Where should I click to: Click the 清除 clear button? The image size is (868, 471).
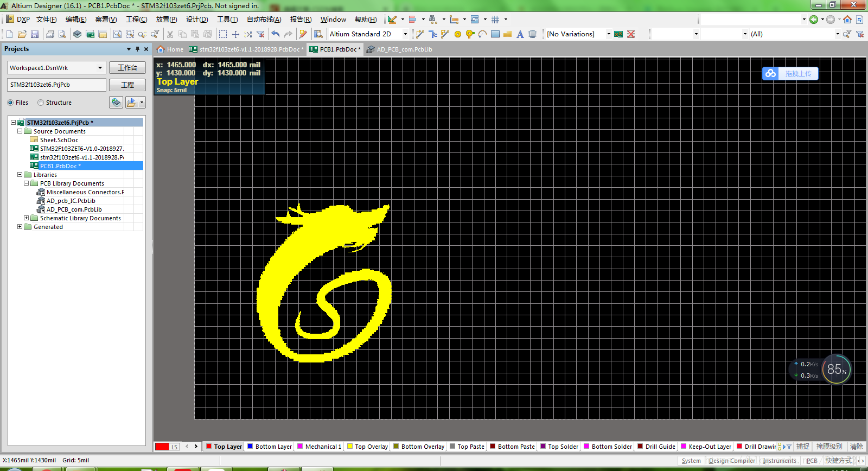point(857,447)
